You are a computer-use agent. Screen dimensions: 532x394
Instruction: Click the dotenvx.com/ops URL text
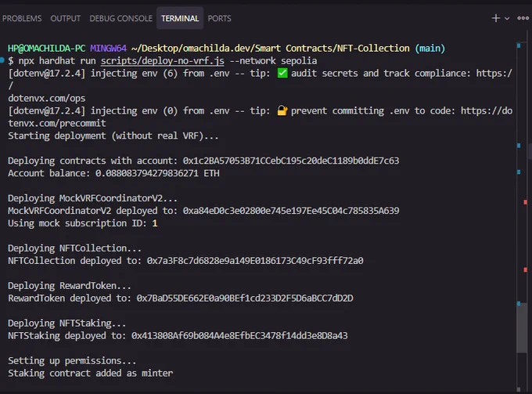coord(47,98)
